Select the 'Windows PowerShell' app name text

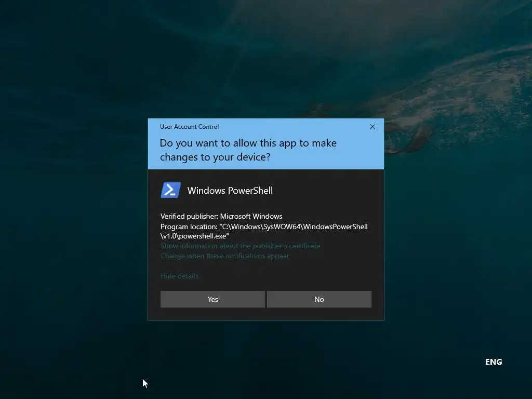[x=230, y=191]
